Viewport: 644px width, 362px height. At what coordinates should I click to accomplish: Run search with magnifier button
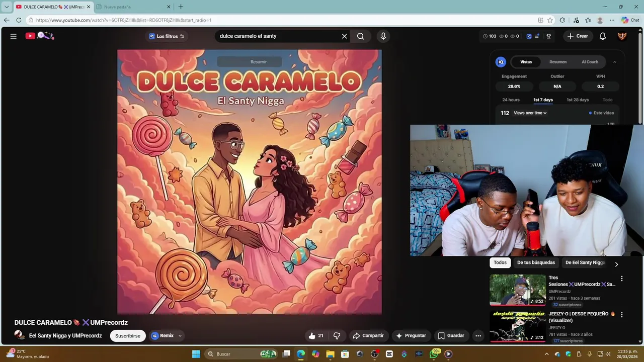tap(361, 36)
